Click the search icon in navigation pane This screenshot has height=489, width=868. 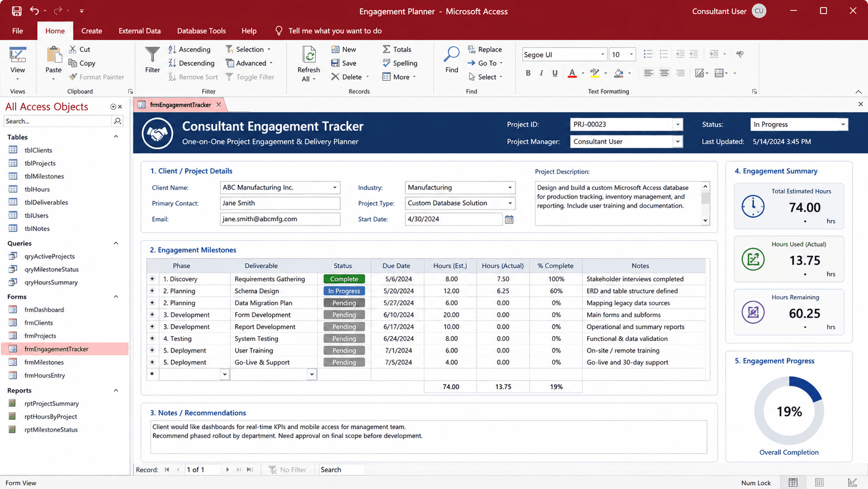118,121
